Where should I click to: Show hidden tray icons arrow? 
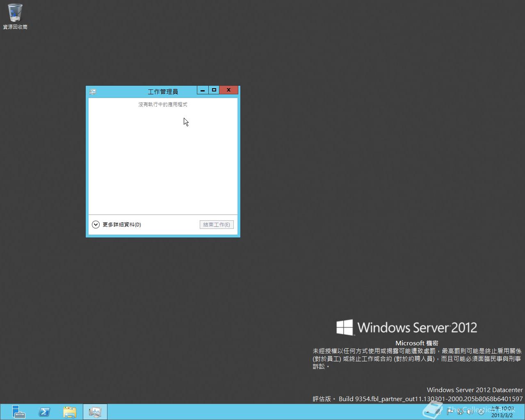point(428,412)
